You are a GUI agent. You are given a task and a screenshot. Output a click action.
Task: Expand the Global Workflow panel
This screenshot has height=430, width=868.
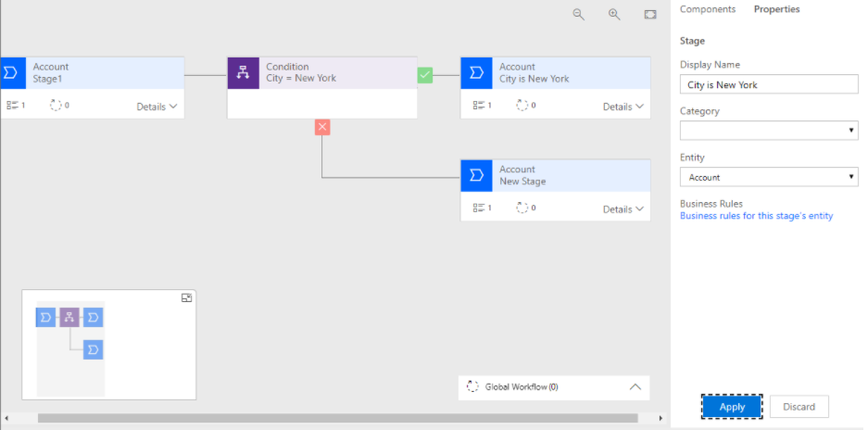click(635, 387)
